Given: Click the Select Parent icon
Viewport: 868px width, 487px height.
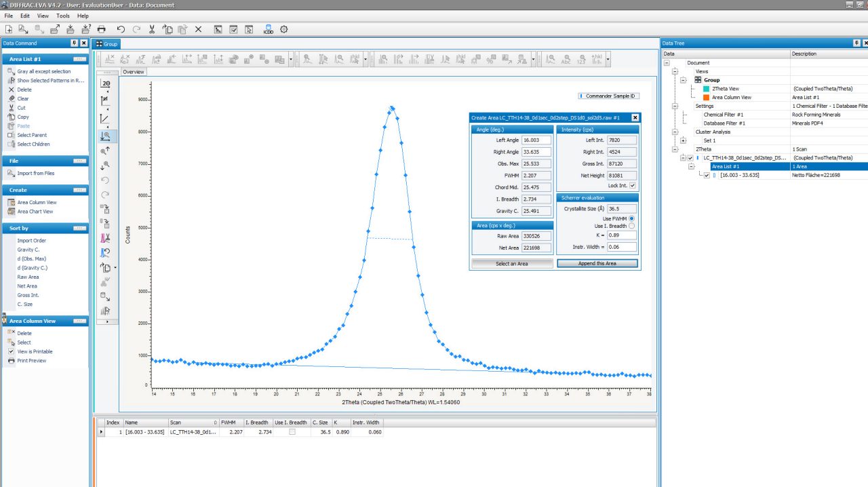Looking at the screenshot, I should click(x=11, y=135).
